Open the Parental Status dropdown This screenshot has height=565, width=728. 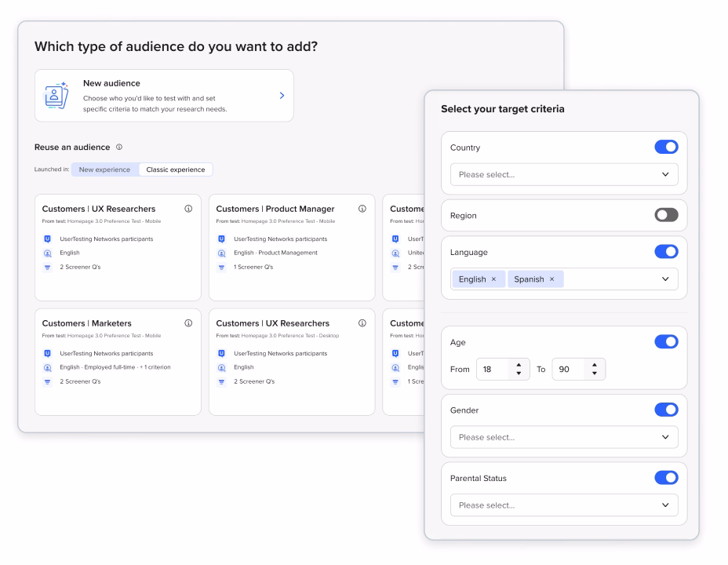click(x=564, y=505)
